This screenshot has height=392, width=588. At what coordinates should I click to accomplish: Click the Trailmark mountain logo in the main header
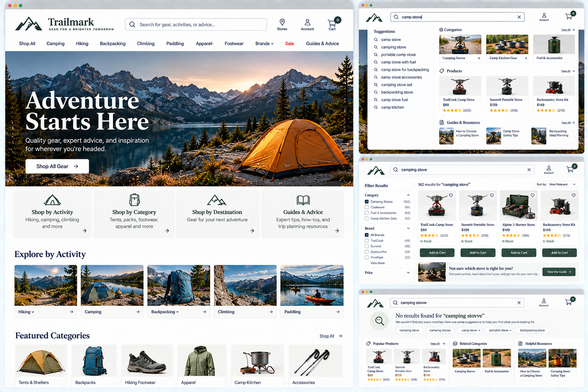tap(29, 24)
